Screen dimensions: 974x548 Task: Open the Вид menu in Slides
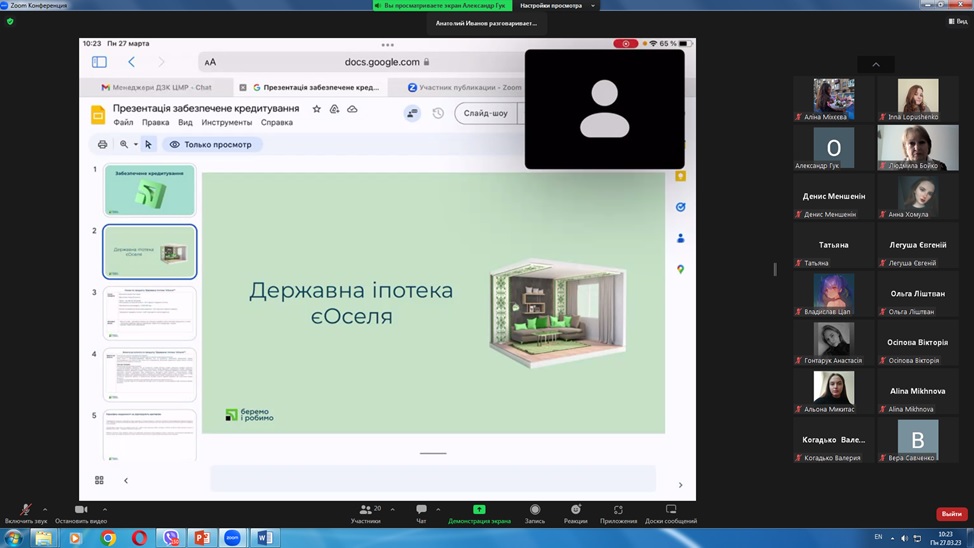click(x=185, y=122)
